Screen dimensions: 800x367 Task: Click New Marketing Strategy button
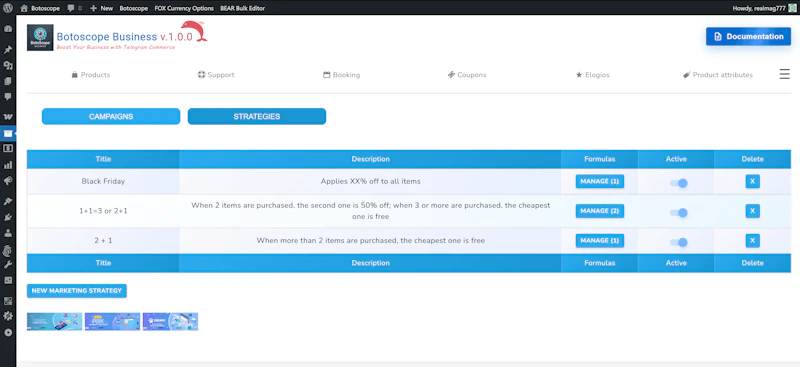coord(77,291)
